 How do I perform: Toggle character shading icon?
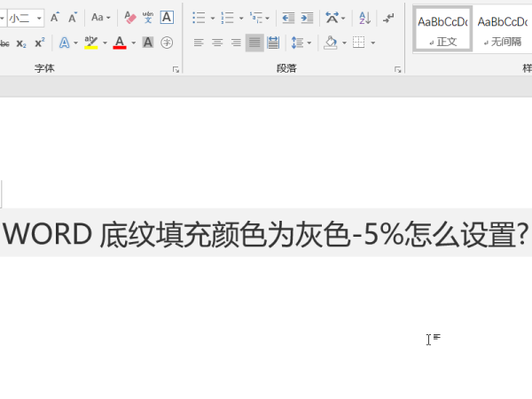click(x=148, y=43)
